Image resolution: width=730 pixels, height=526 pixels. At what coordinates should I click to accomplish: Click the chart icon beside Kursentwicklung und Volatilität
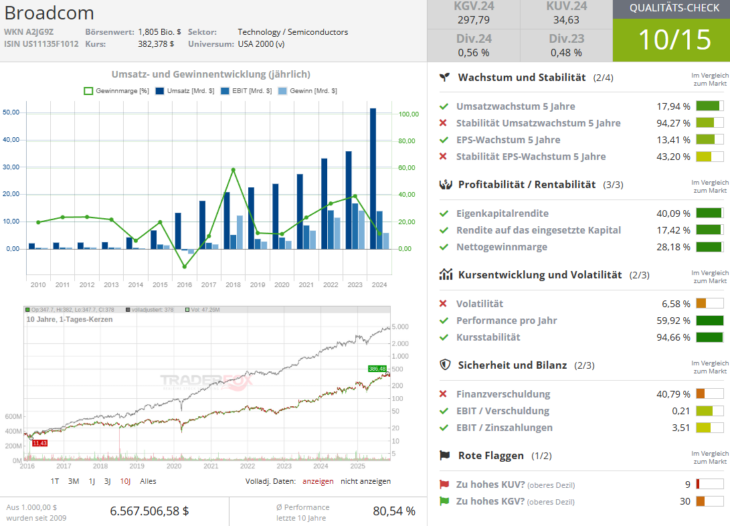tap(444, 274)
